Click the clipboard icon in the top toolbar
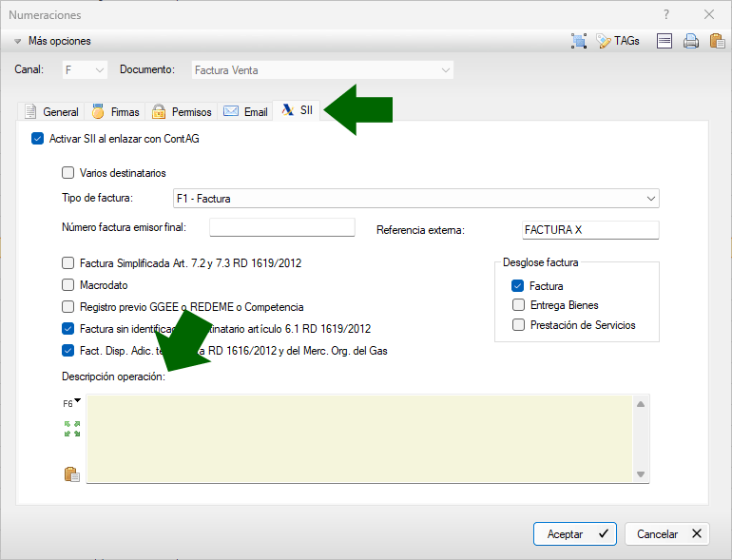This screenshot has height=560, width=732. click(x=717, y=41)
